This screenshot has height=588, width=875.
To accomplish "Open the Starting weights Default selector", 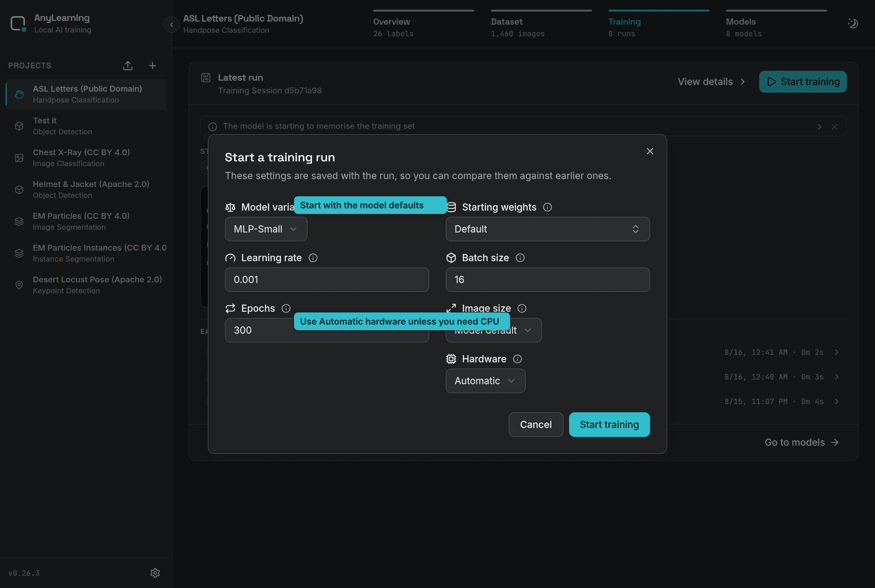I will point(547,229).
